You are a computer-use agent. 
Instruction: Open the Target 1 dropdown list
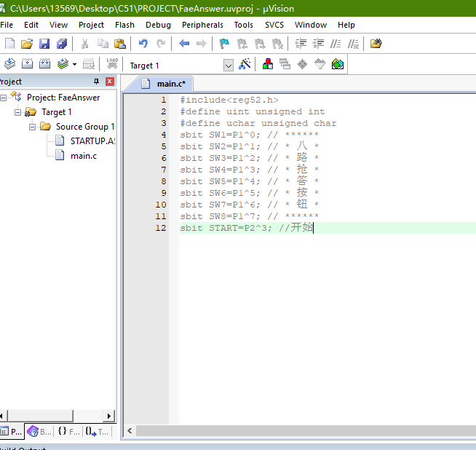pyautogui.click(x=228, y=66)
